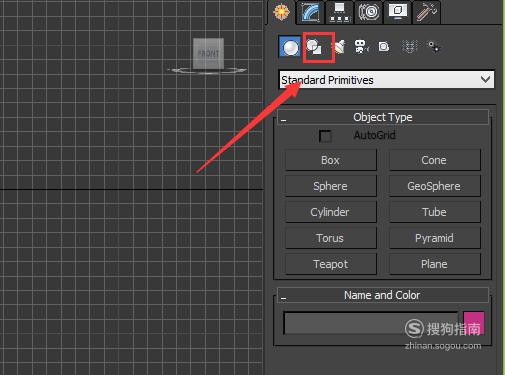Click the object name input field
The height and width of the screenshot is (375, 505).
[x=371, y=323]
